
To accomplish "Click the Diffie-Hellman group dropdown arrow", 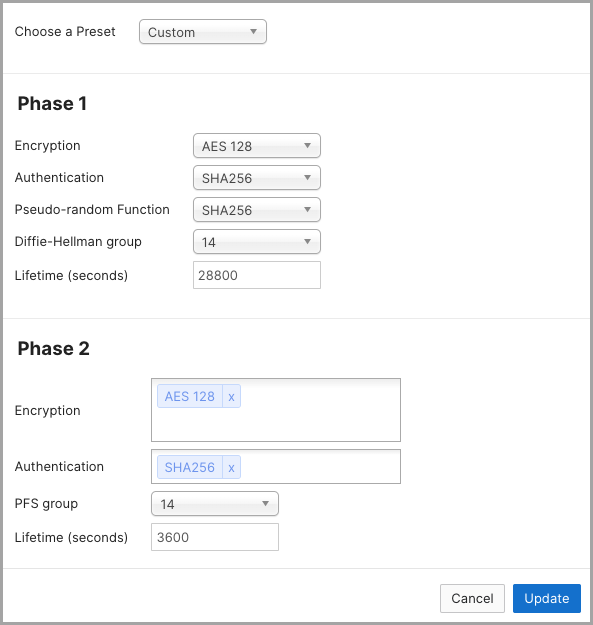I will point(307,242).
